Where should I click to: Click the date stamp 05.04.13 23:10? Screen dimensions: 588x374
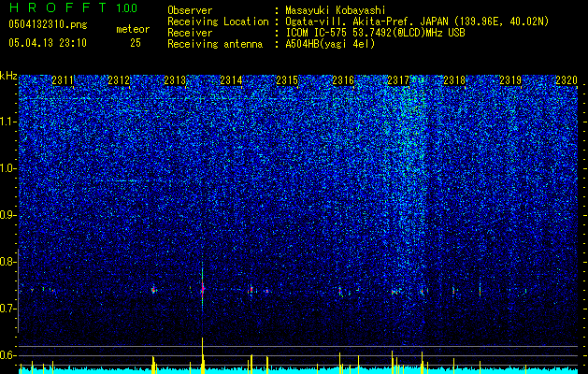tap(48, 43)
